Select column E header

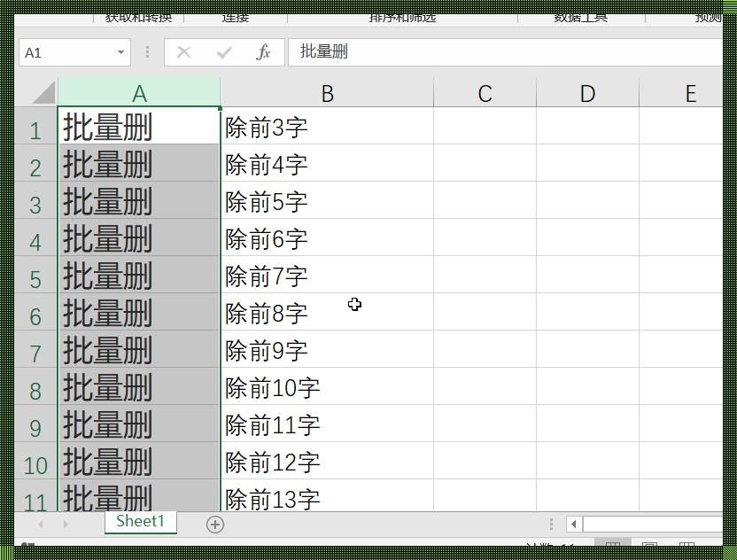(681, 93)
